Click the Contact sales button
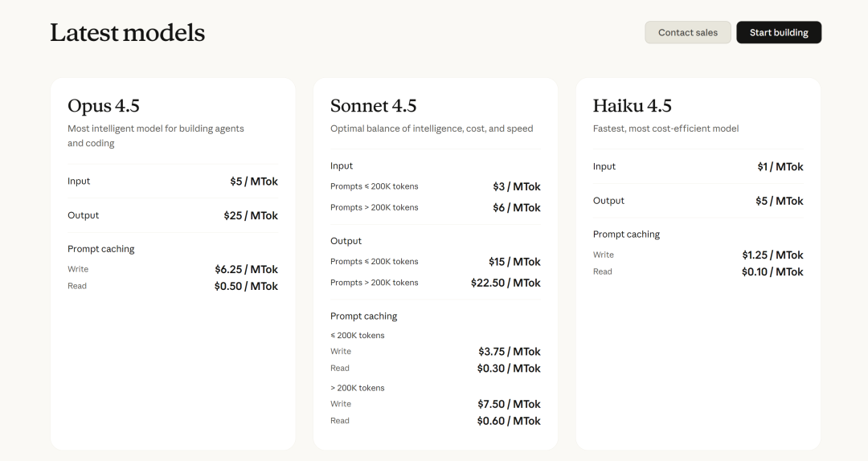The height and width of the screenshot is (461, 868). [687, 33]
